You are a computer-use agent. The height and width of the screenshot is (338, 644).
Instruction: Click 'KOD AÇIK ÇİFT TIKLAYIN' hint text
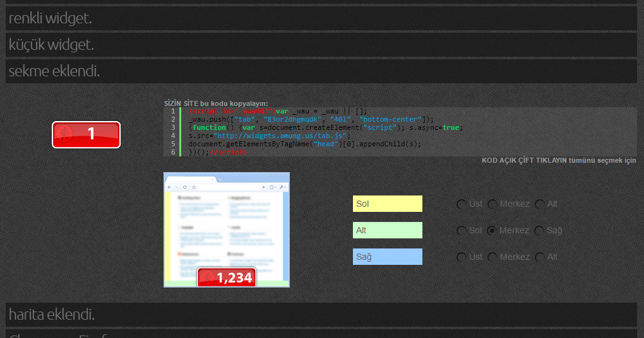pyautogui.click(x=559, y=160)
